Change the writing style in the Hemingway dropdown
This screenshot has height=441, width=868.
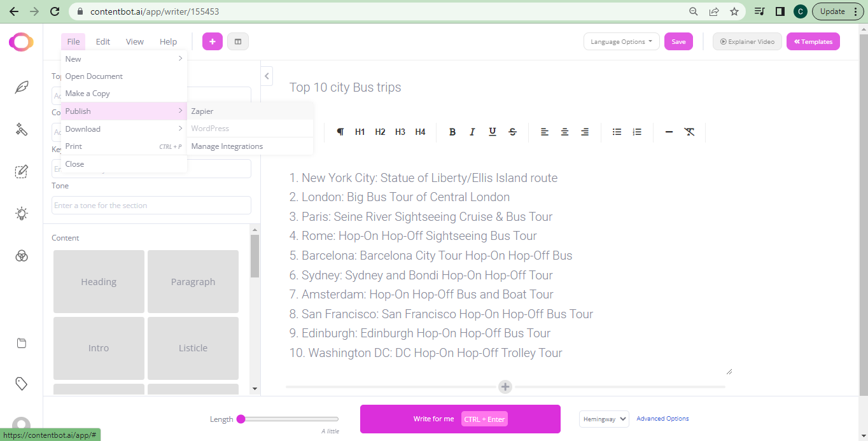coord(603,419)
